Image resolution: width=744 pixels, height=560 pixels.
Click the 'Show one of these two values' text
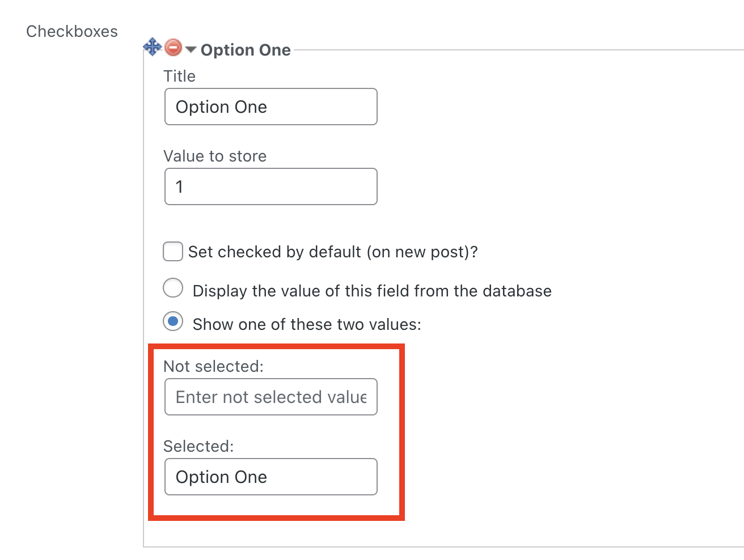point(307,324)
